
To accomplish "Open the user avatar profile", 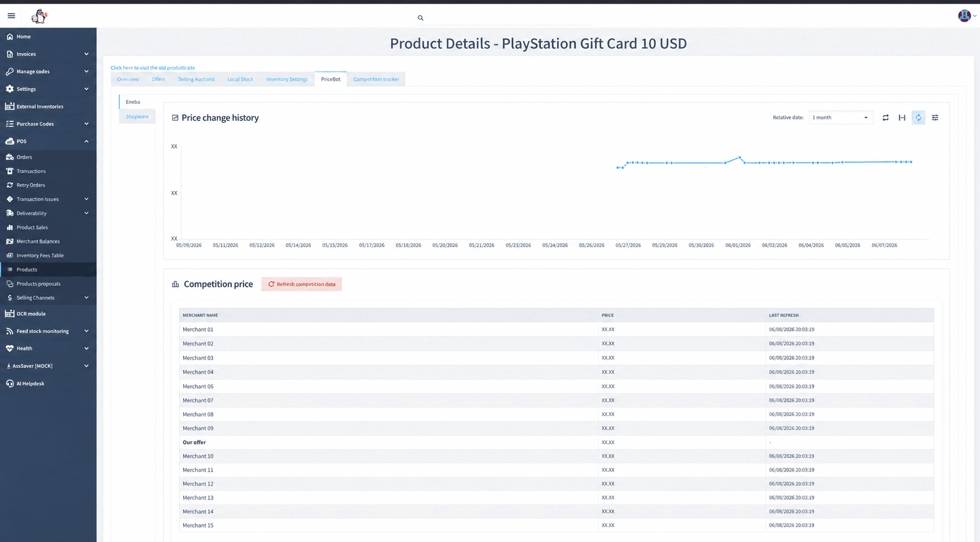I will pos(964,16).
